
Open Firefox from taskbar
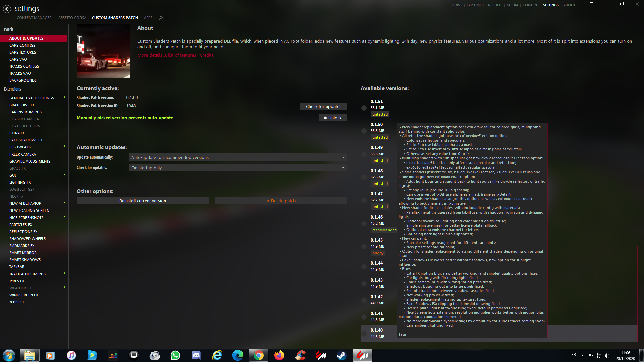pos(279,355)
